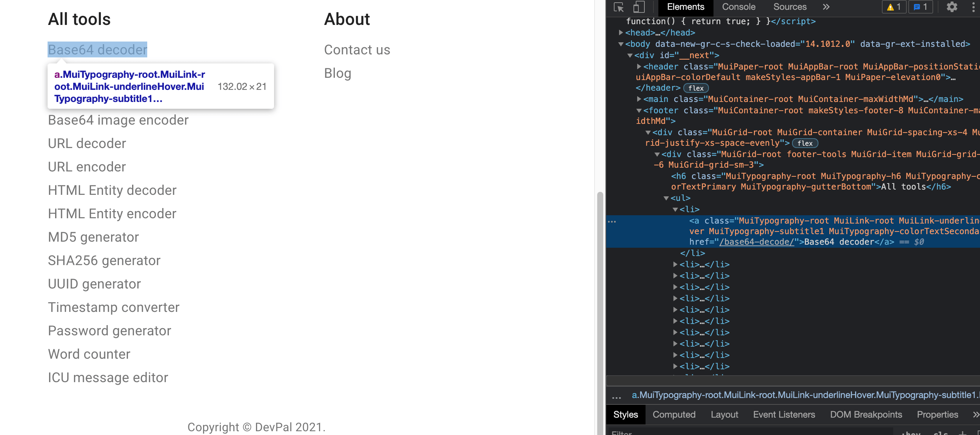The height and width of the screenshot is (435, 980).
Task: Collapse the footer-tools div node
Action: [657, 154]
